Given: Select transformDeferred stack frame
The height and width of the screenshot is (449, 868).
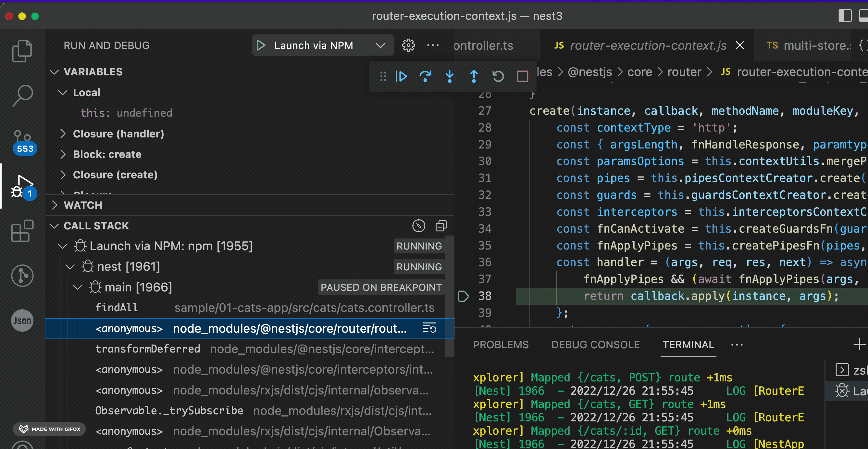Looking at the screenshot, I should [x=249, y=349].
